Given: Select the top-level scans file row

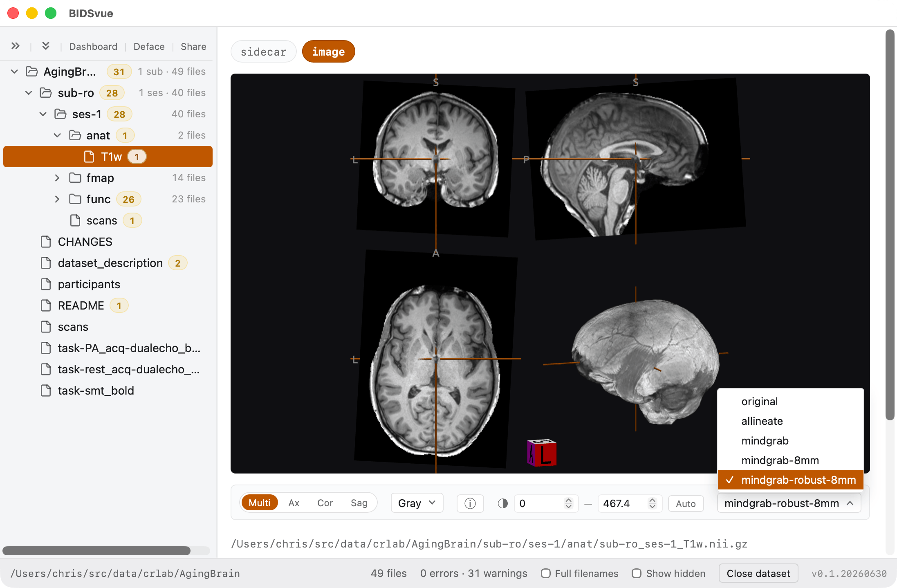Looking at the screenshot, I should click(108, 327).
